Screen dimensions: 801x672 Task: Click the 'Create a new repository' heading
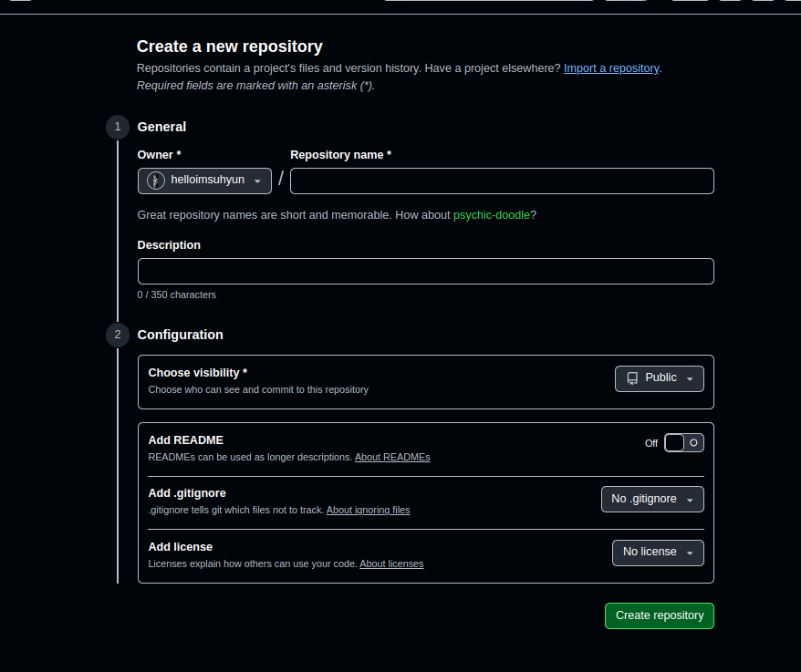(229, 47)
